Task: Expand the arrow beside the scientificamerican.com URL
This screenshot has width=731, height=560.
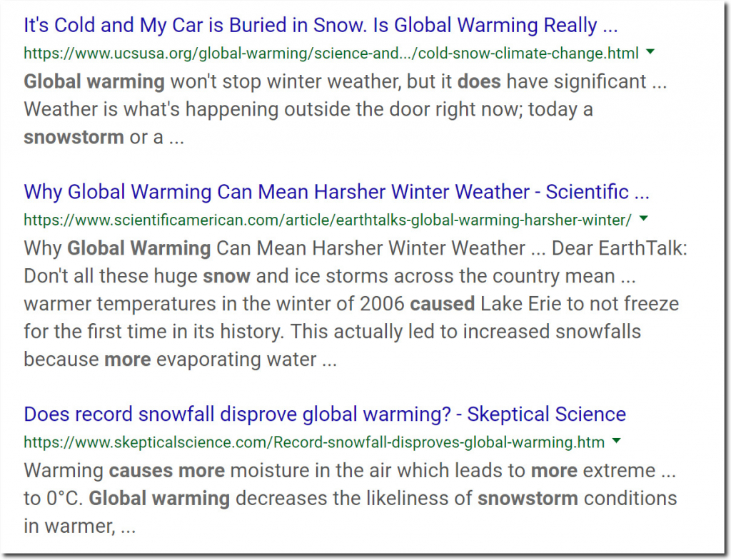Action: point(644,218)
